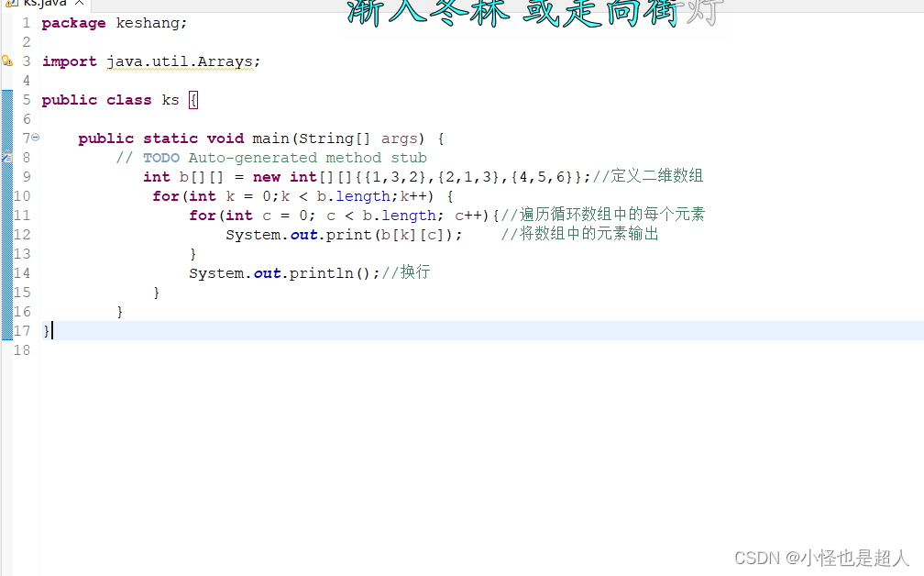Click the comment '//遍历循环数组中的每个元素'
Image resolution: width=924 pixels, height=576 pixels.
click(x=603, y=214)
